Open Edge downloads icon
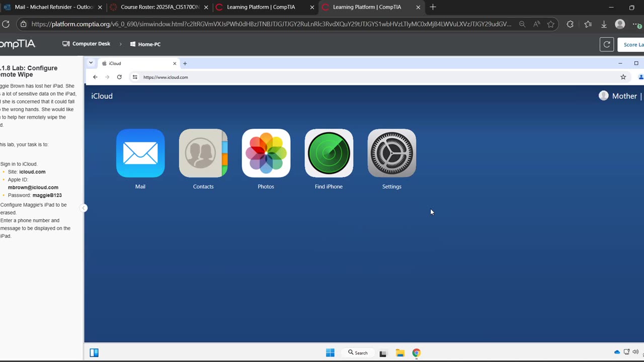Screen dimensions: 644x362 [604, 24]
